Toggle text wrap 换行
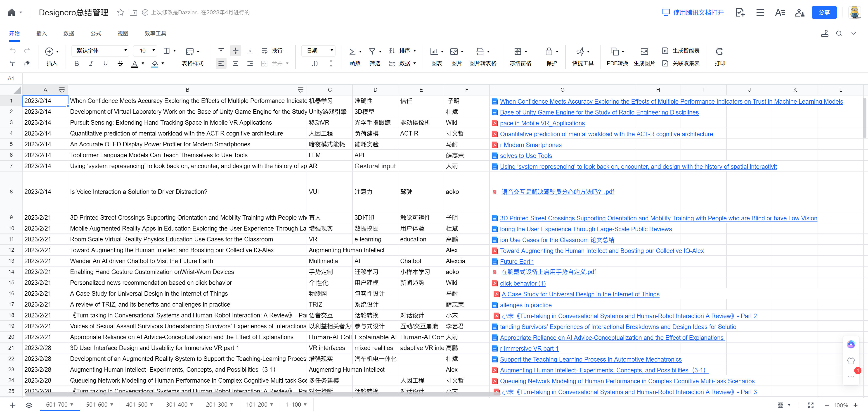The width and height of the screenshot is (868, 412). [x=272, y=51]
